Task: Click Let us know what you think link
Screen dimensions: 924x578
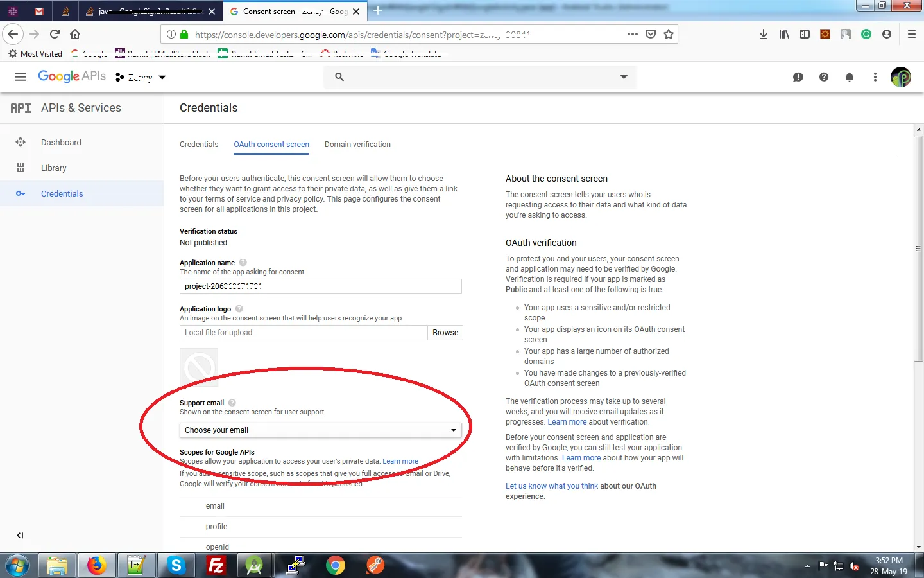Action: [552, 486]
